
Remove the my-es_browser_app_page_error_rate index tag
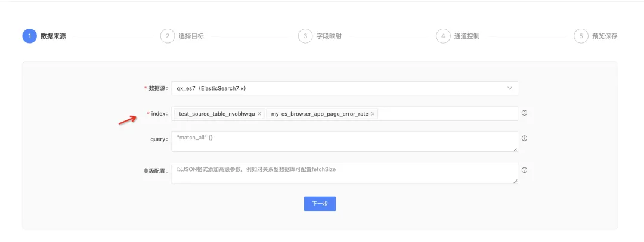click(373, 114)
